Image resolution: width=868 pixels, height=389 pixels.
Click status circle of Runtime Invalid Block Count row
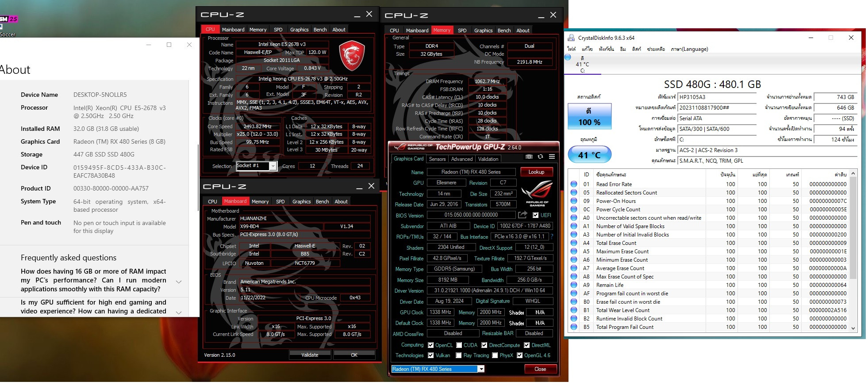coord(574,318)
